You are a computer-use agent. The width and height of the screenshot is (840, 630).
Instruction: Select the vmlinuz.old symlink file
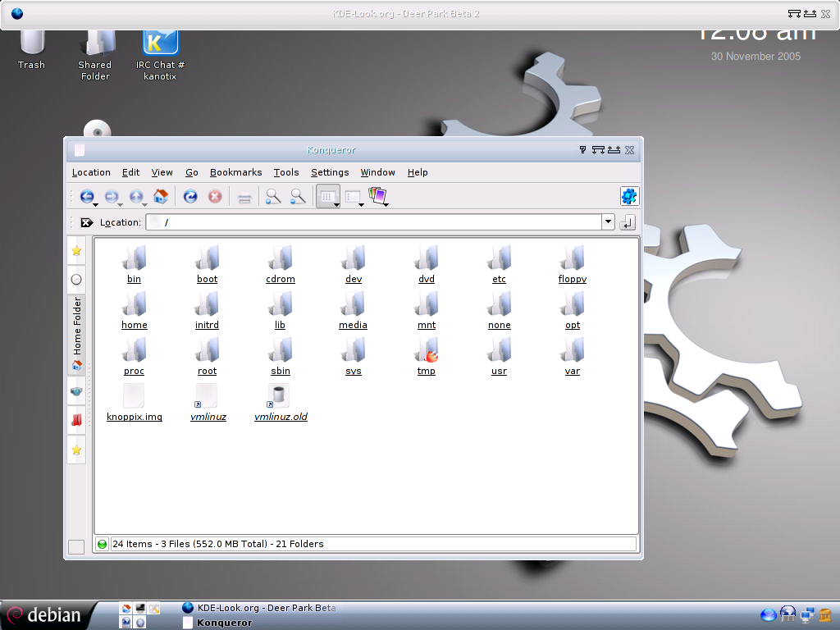(281, 403)
